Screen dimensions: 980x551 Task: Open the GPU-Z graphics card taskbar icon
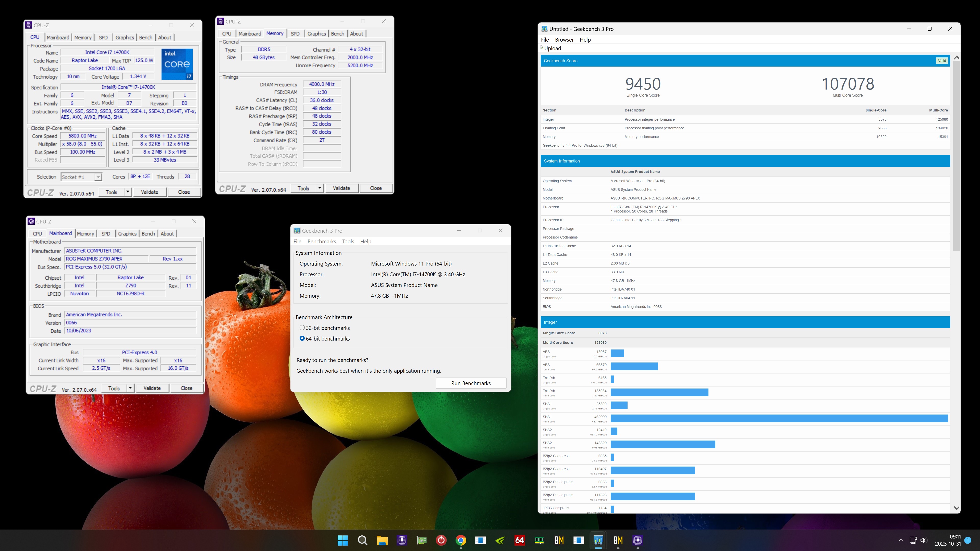point(422,540)
